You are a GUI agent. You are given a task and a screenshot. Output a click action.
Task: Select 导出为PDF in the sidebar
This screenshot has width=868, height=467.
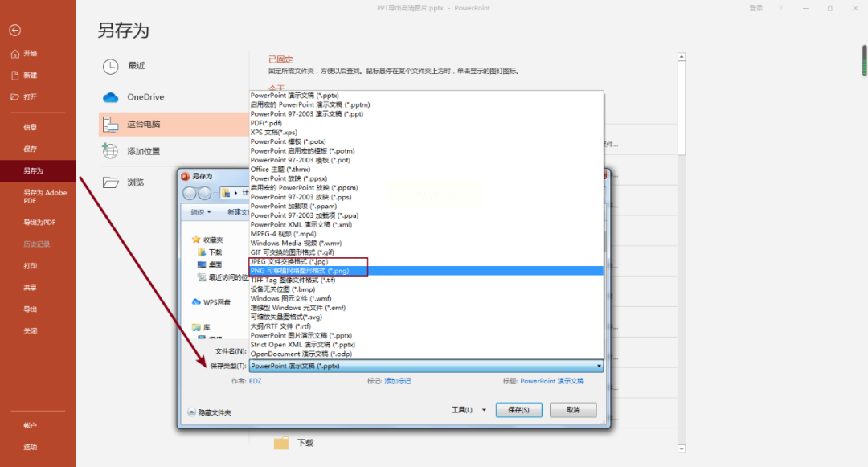39,223
